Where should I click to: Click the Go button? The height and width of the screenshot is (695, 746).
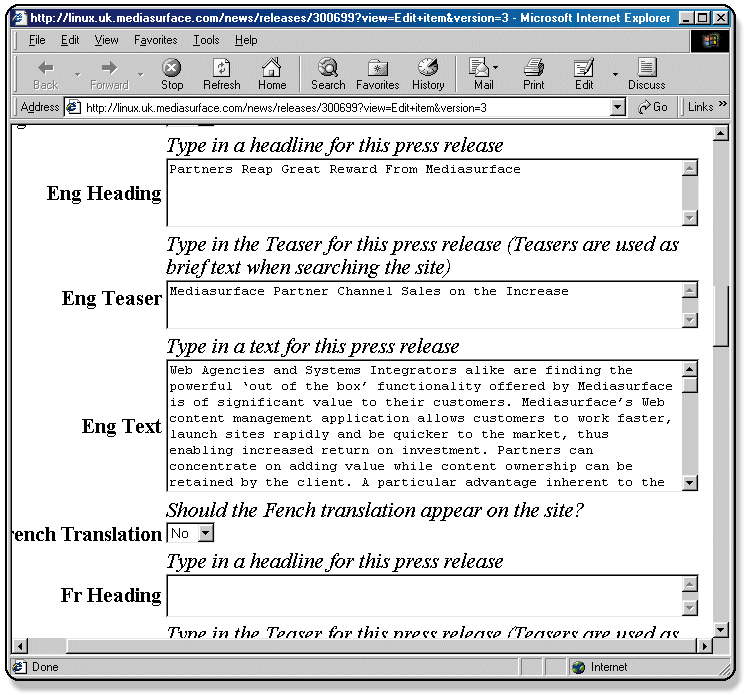tap(653, 108)
